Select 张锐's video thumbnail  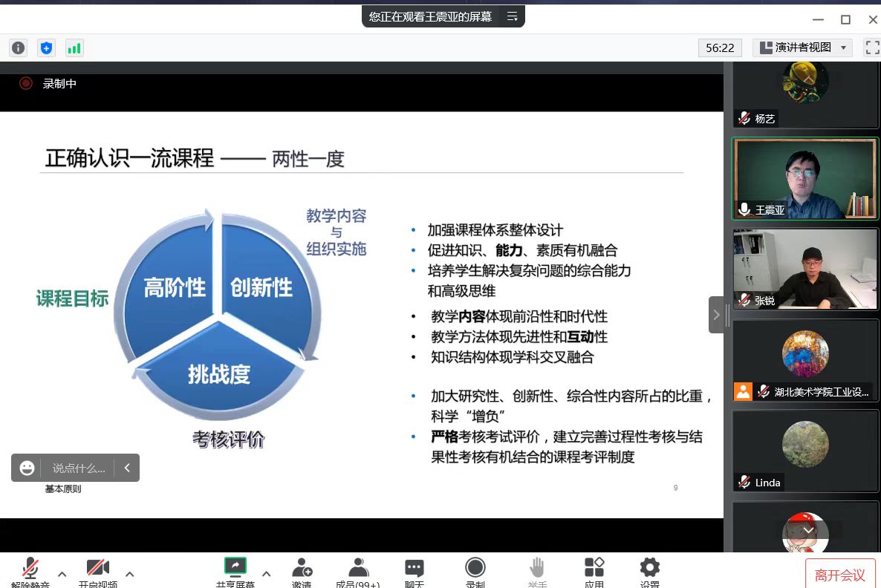(x=805, y=269)
